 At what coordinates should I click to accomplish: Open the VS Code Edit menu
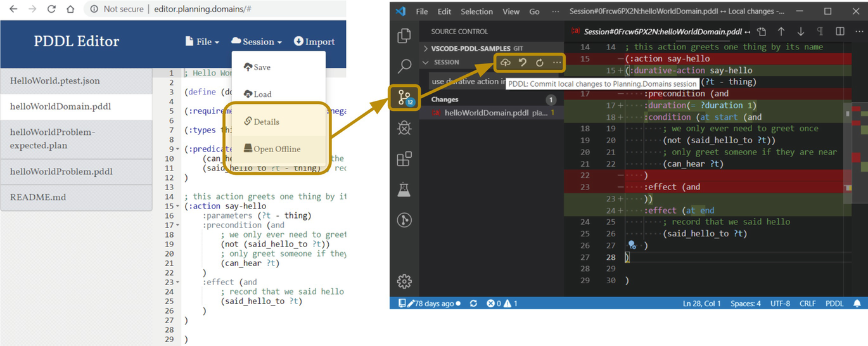point(444,11)
